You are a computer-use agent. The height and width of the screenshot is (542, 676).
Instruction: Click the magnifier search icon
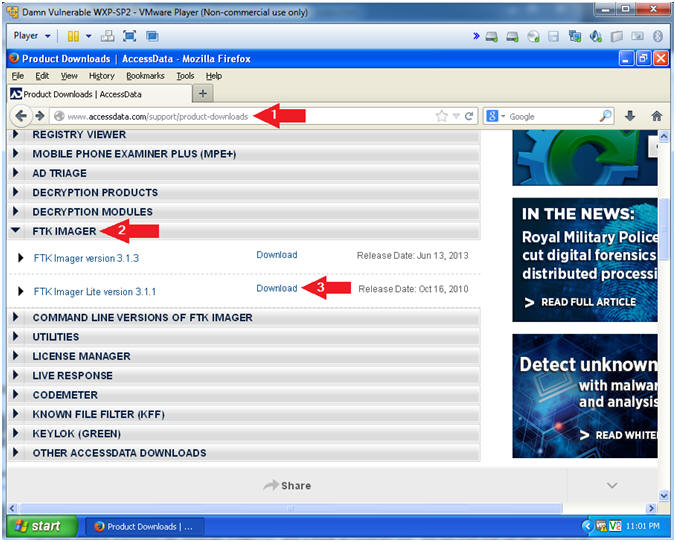605,116
